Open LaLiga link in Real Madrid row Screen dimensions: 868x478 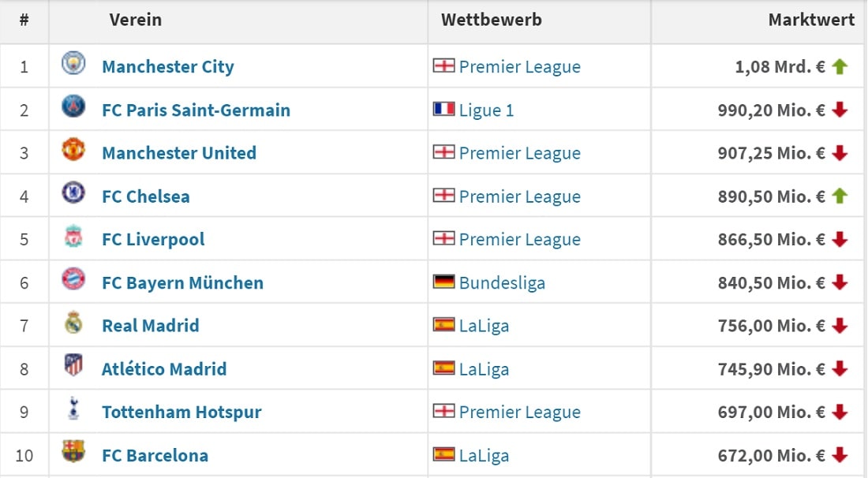pyautogui.click(x=484, y=326)
